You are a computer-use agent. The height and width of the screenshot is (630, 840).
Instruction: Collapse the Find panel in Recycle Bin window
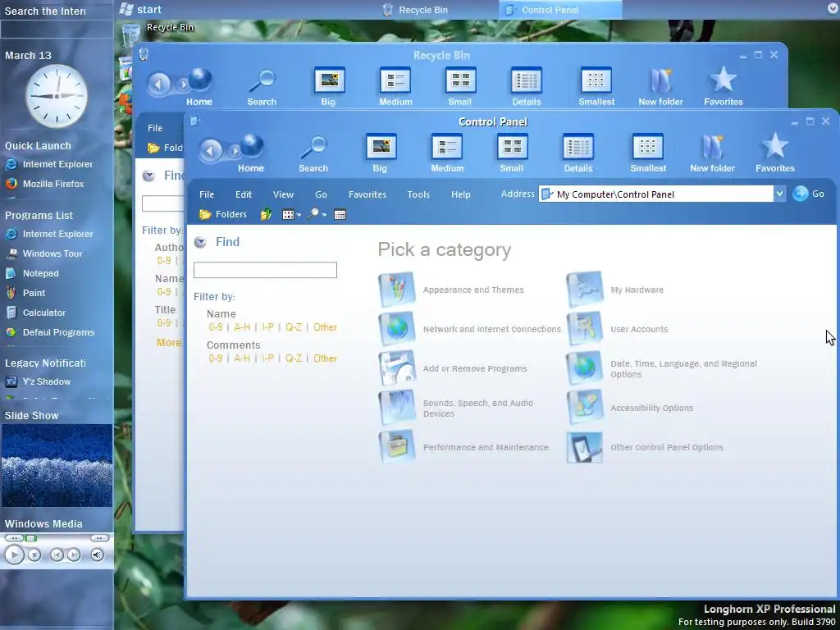pyautogui.click(x=148, y=176)
